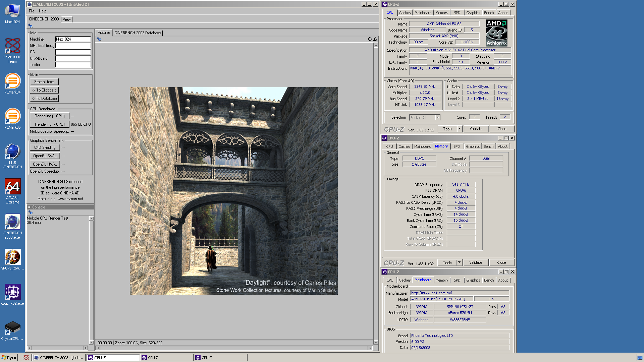Click Start all tests button
This screenshot has height=362, width=644.
[x=44, y=82]
